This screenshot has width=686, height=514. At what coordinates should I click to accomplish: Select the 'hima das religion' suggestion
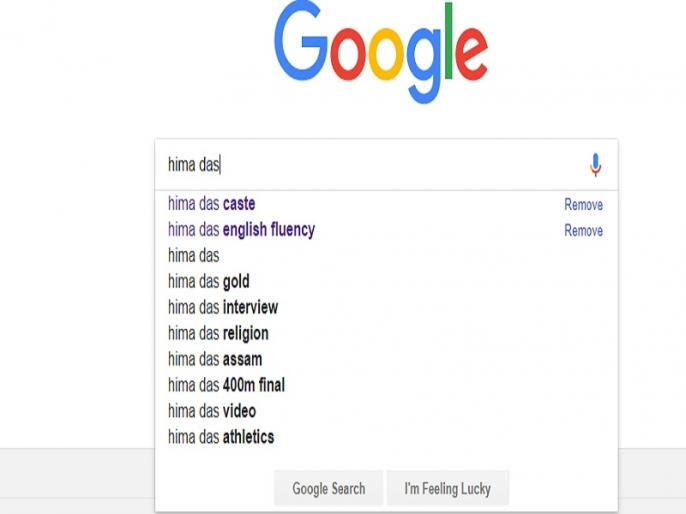tap(386, 333)
